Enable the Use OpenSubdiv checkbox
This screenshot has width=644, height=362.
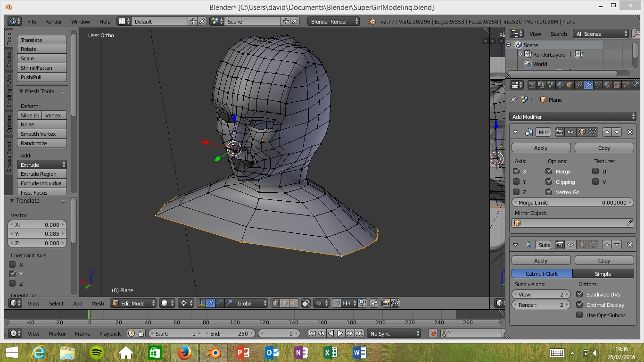click(x=579, y=315)
